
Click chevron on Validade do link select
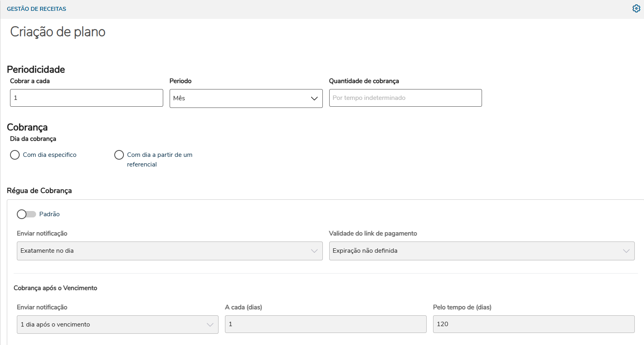click(626, 251)
